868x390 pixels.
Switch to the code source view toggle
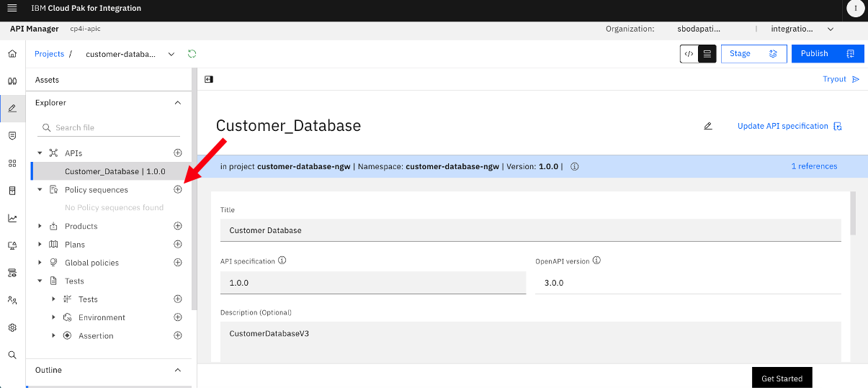[689, 54]
